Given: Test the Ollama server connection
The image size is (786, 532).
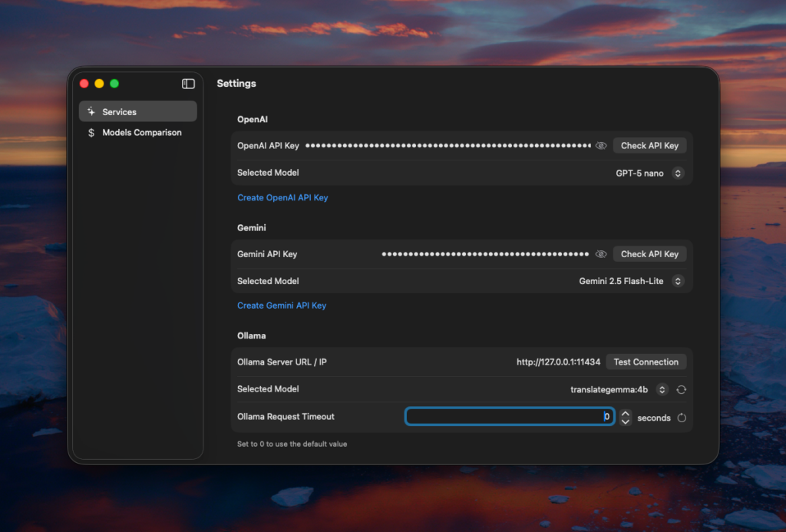Looking at the screenshot, I should point(646,362).
